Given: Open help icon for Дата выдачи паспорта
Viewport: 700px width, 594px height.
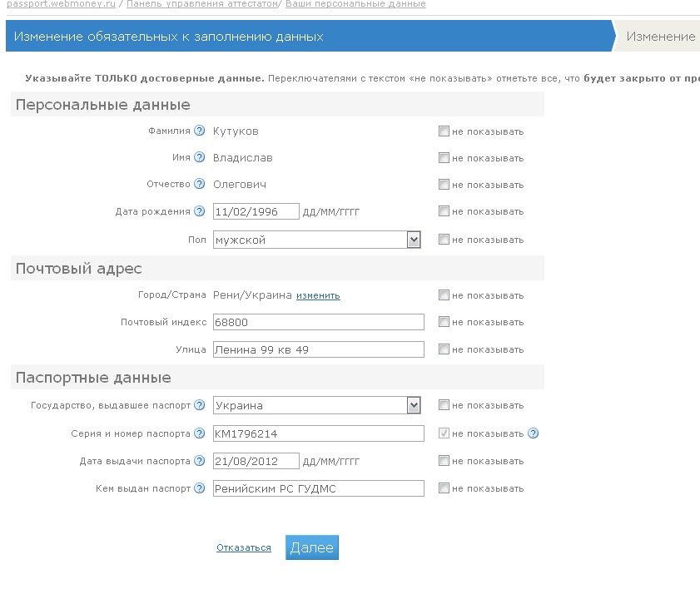Looking at the screenshot, I should tap(199, 461).
